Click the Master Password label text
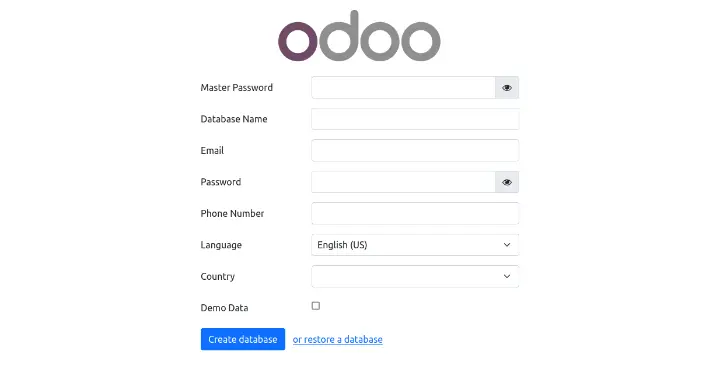 236,88
